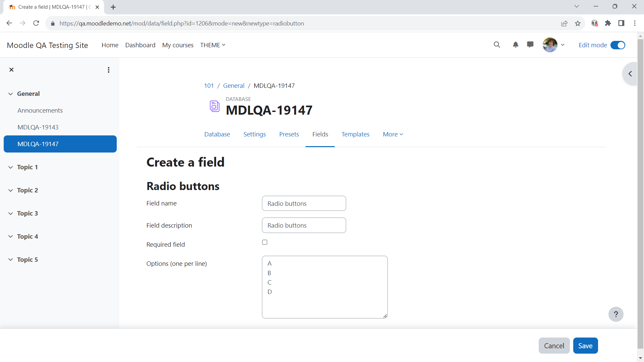Select the Fields tab
Image resolution: width=644 pixels, height=362 pixels.
(320, 134)
